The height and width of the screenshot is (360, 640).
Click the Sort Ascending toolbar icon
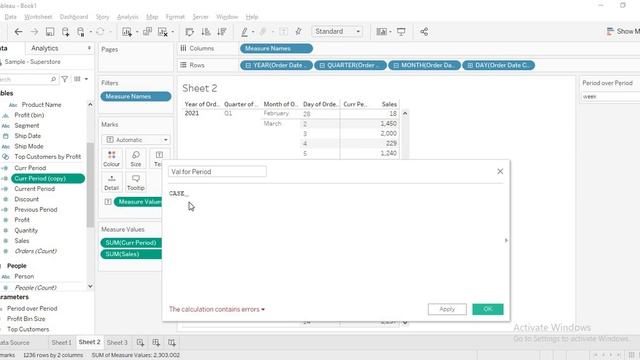(206, 32)
